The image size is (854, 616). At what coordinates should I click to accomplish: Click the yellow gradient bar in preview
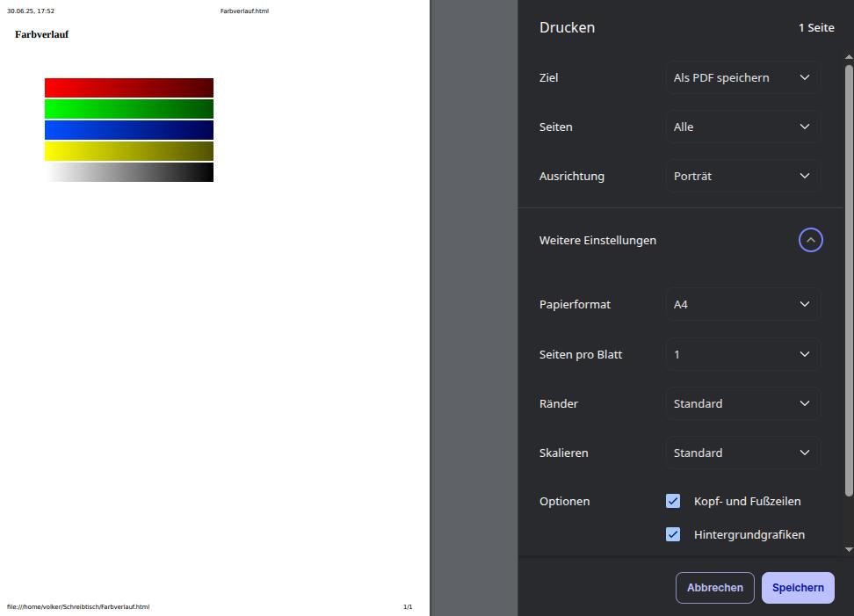click(129, 151)
